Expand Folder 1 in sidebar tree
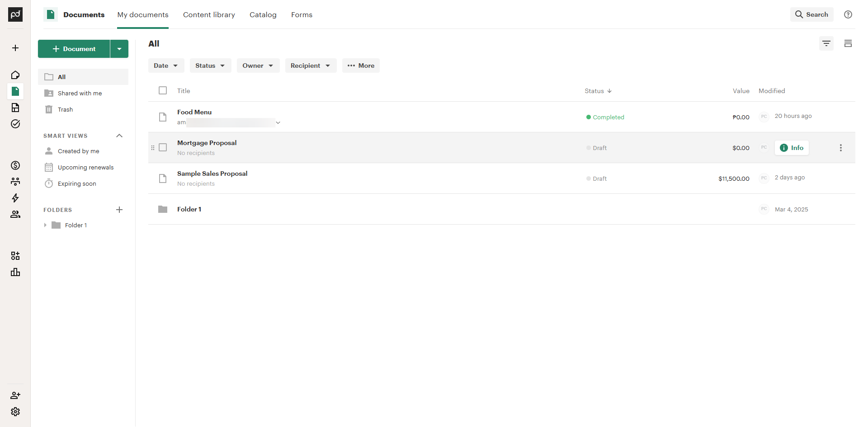868x427 pixels. coord(45,225)
